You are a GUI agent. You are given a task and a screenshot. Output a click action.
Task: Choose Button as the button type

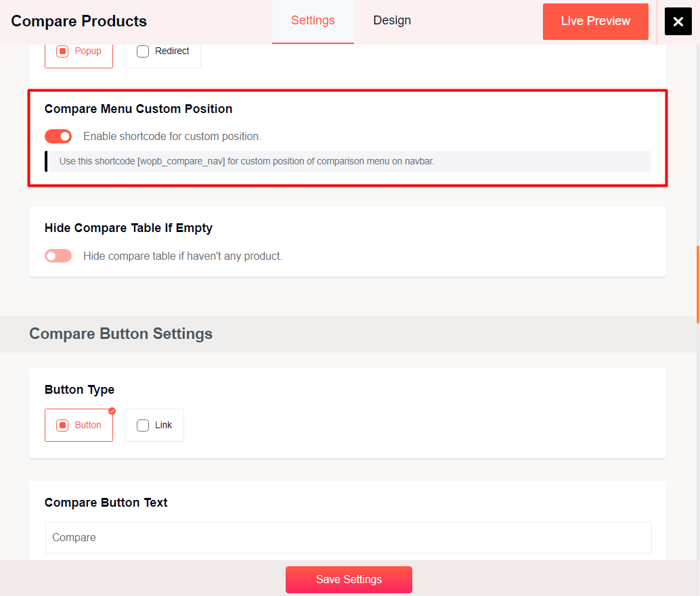click(x=79, y=425)
